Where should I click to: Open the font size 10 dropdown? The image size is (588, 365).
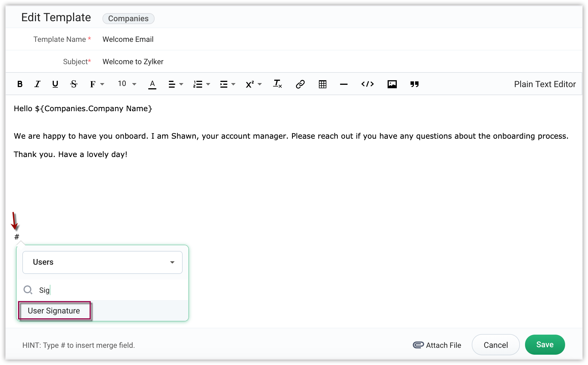tap(127, 84)
